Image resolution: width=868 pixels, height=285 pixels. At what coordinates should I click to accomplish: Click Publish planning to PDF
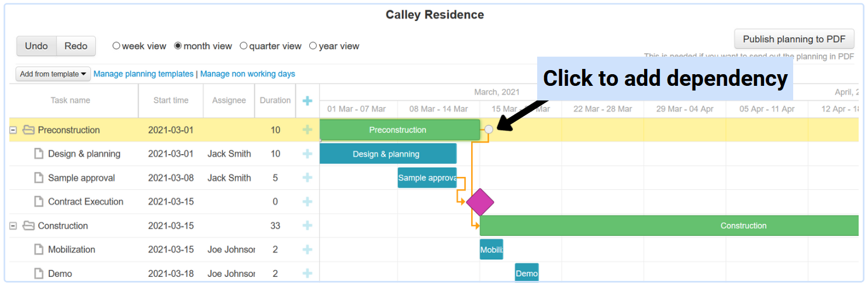coord(794,39)
